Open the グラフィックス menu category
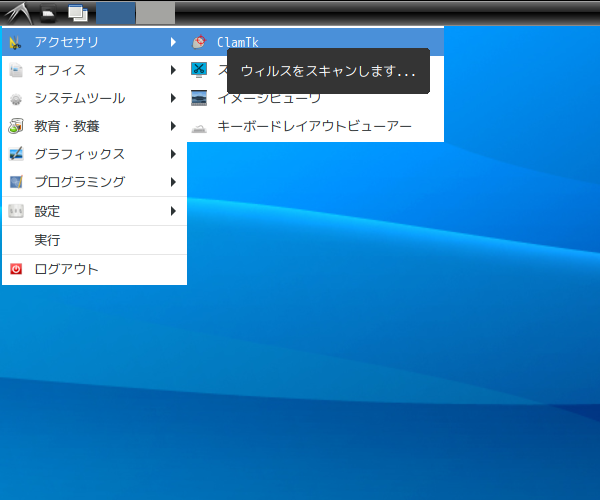 coord(95,154)
